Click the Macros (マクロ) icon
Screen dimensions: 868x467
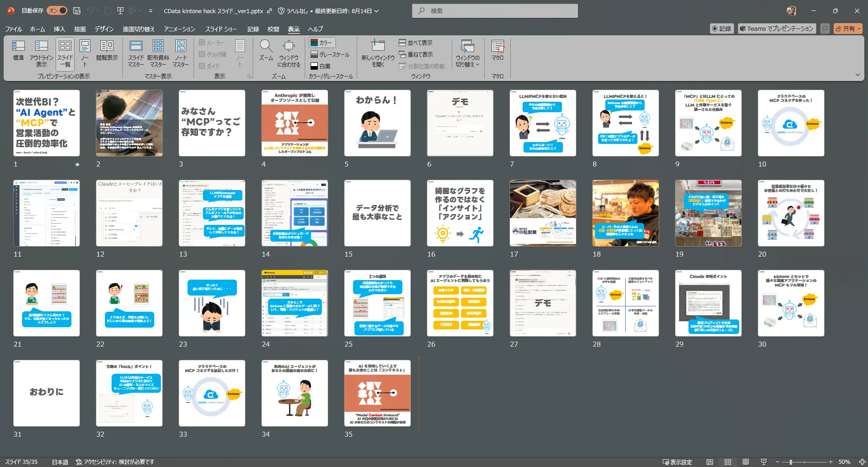tap(497, 51)
